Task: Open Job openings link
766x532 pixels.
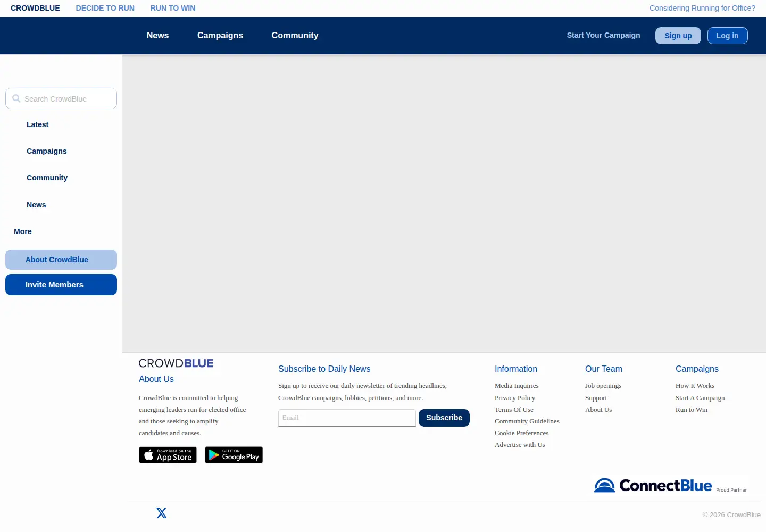Action: (x=603, y=386)
